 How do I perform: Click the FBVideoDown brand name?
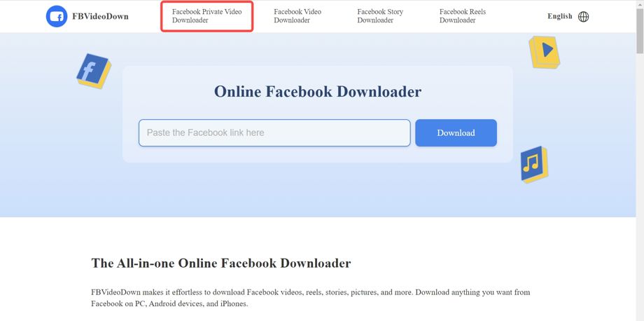(x=100, y=16)
